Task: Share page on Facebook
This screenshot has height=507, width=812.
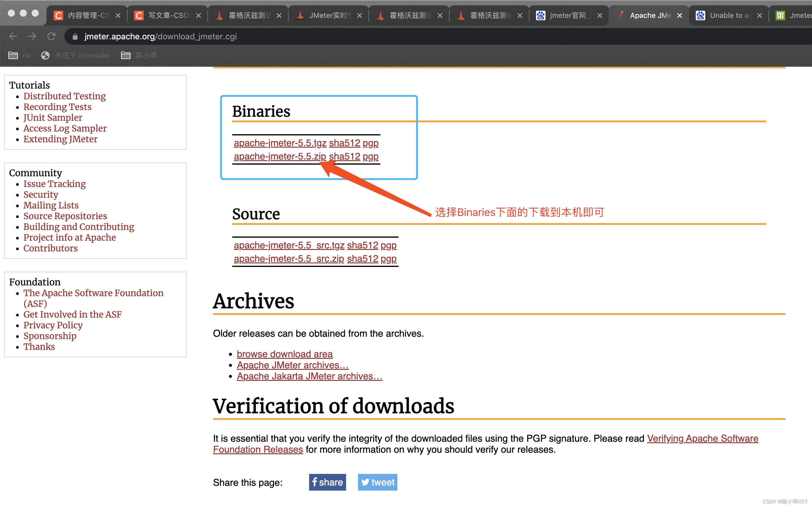Action: tap(327, 482)
